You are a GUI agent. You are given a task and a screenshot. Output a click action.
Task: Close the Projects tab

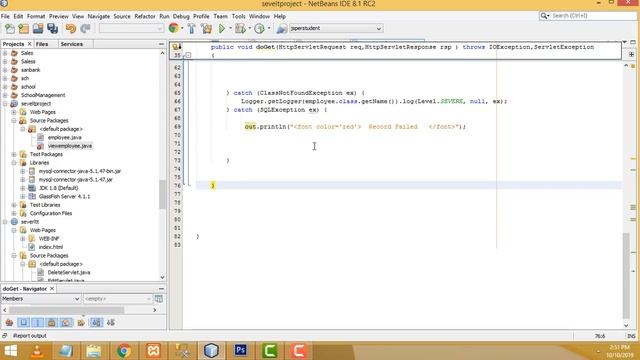(29, 44)
